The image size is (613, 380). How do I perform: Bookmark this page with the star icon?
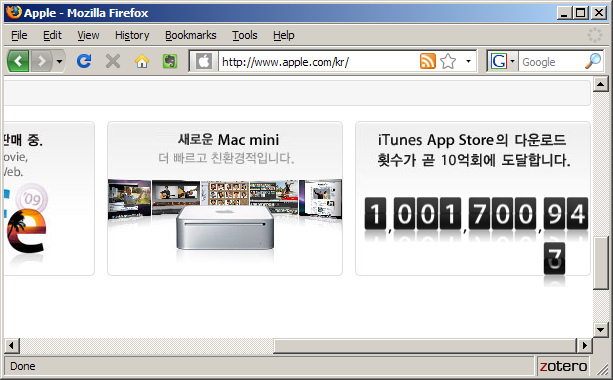point(448,61)
